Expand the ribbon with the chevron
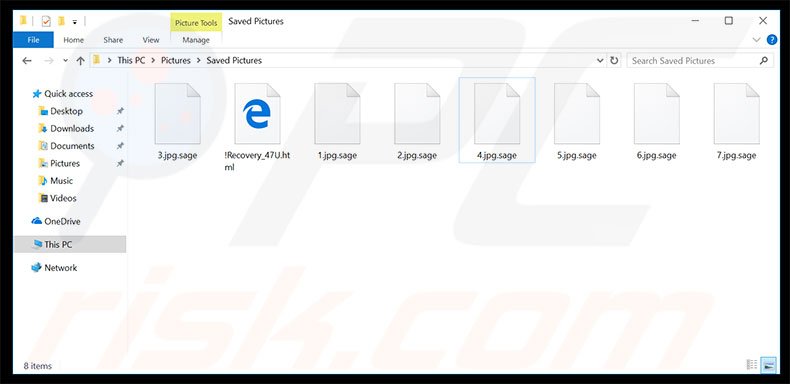The height and width of the screenshot is (384, 790). pos(756,40)
